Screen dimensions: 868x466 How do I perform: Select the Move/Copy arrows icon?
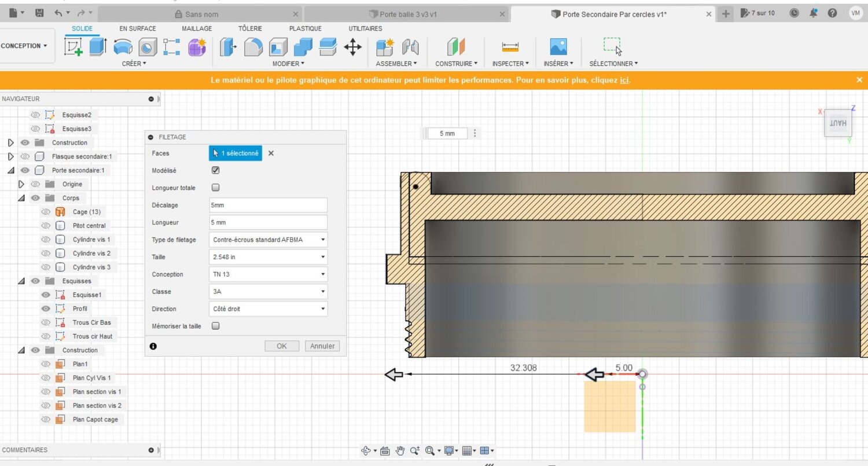click(352, 47)
